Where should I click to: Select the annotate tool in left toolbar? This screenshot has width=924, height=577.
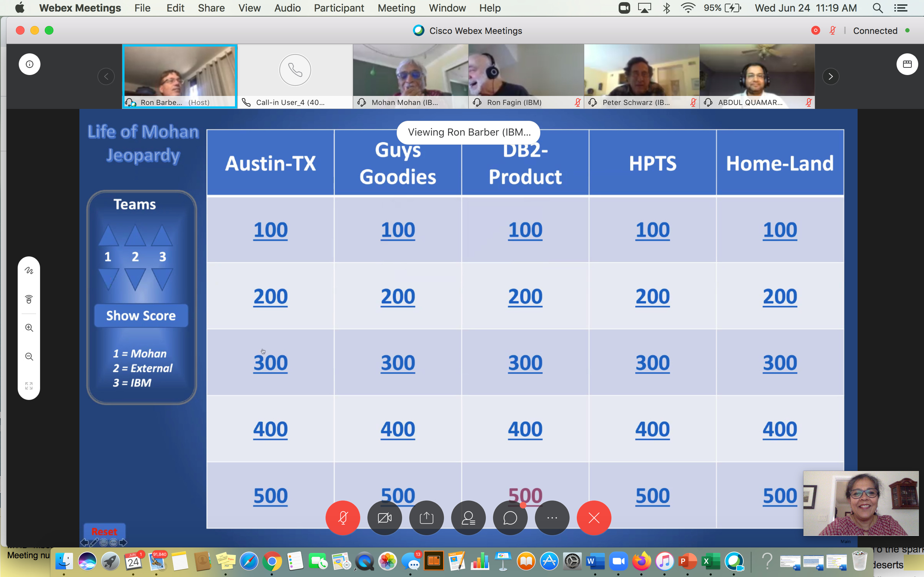pos(29,270)
